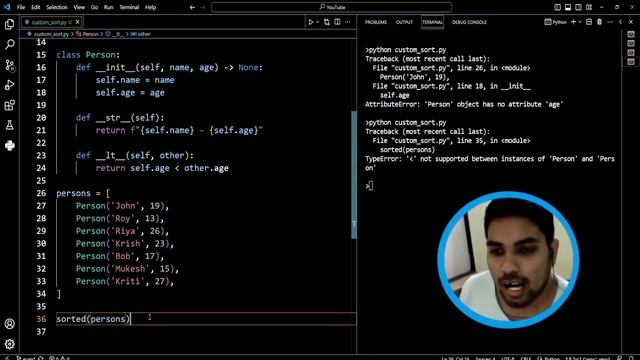
Task: Open terminal panel More Actions ellipsis
Action: pos(610,22)
